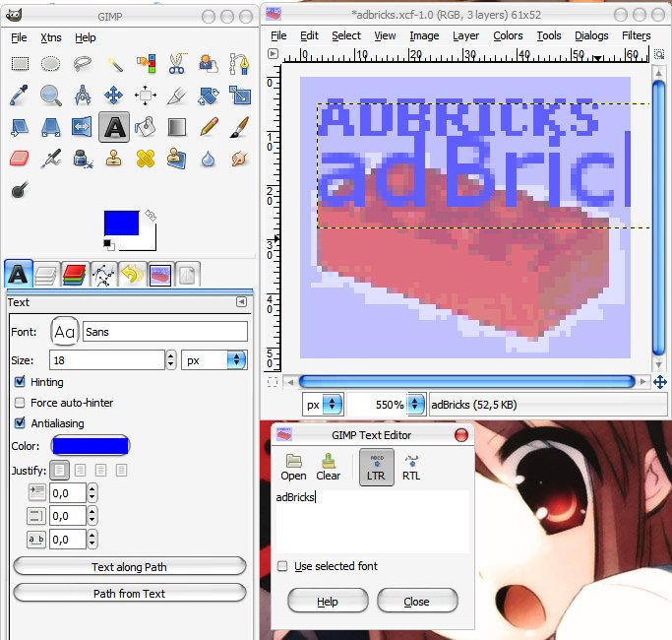The image size is (672, 640).
Task: Select the Perspective tool
Action: coord(50,127)
